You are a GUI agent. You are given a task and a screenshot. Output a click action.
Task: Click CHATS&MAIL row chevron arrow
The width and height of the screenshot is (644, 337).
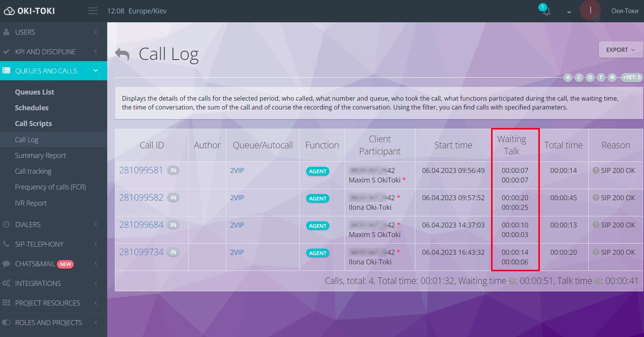(x=96, y=264)
